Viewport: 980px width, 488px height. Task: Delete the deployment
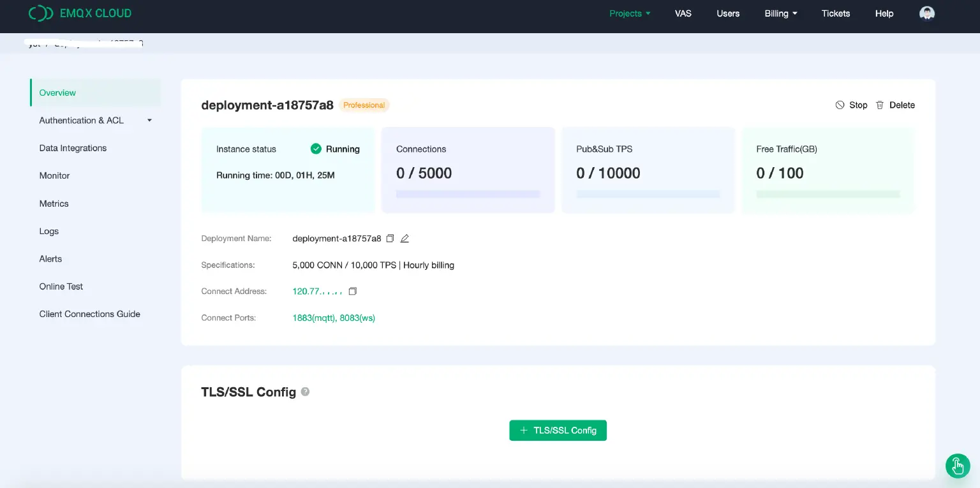pyautogui.click(x=895, y=105)
